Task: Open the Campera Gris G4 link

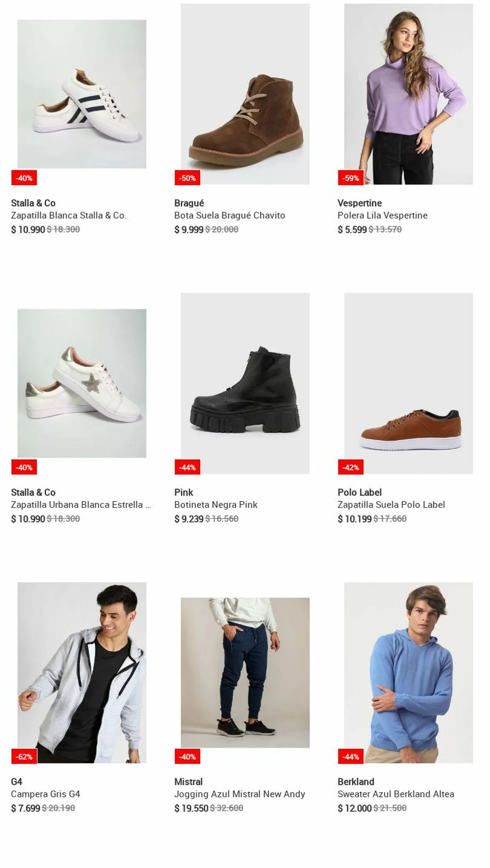Action: [45, 794]
